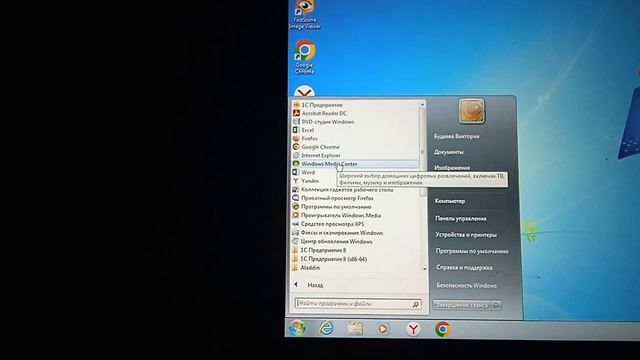Open Windows Media Player from the taskbar
The height and width of the screenshot is (360, 640).
click(383, 329)
